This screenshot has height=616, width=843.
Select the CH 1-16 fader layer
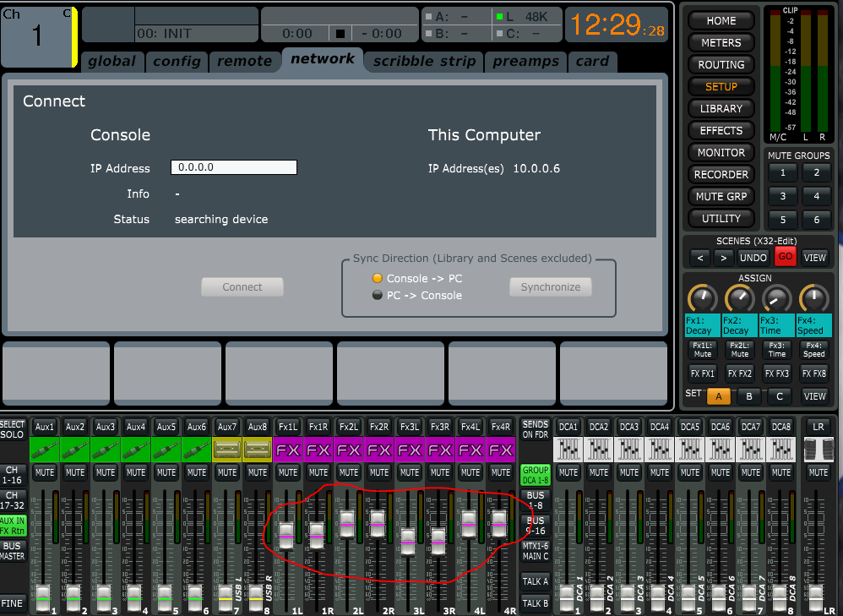(x=13, y=475)
